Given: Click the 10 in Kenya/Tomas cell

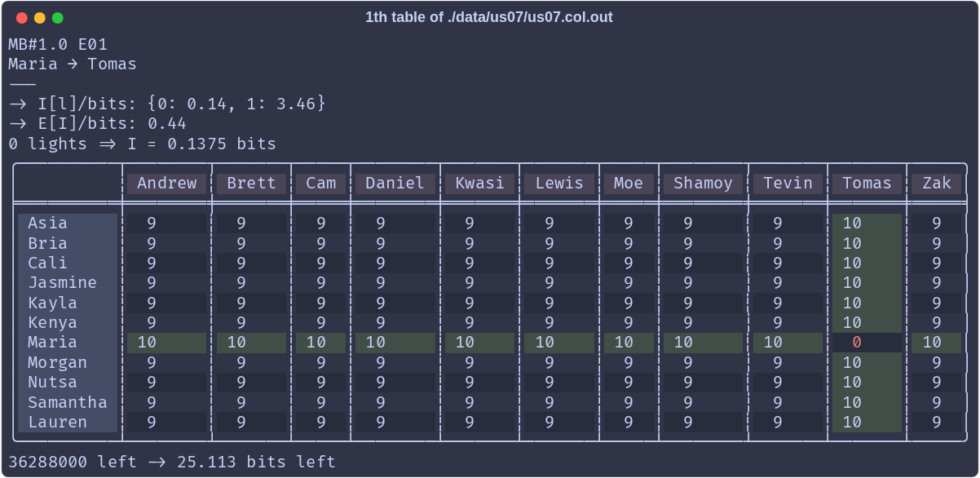Looking at the screenshot, I should (x=852, y=323).
